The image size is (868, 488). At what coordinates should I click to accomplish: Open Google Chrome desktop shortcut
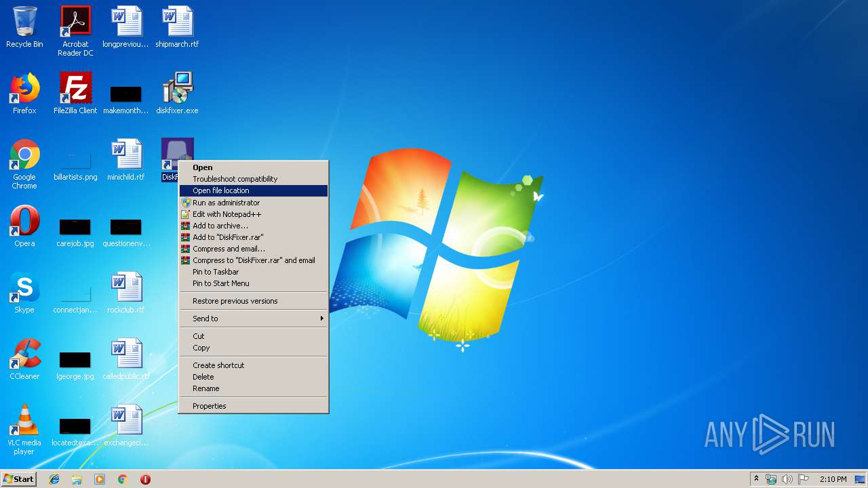coord(24,164)
